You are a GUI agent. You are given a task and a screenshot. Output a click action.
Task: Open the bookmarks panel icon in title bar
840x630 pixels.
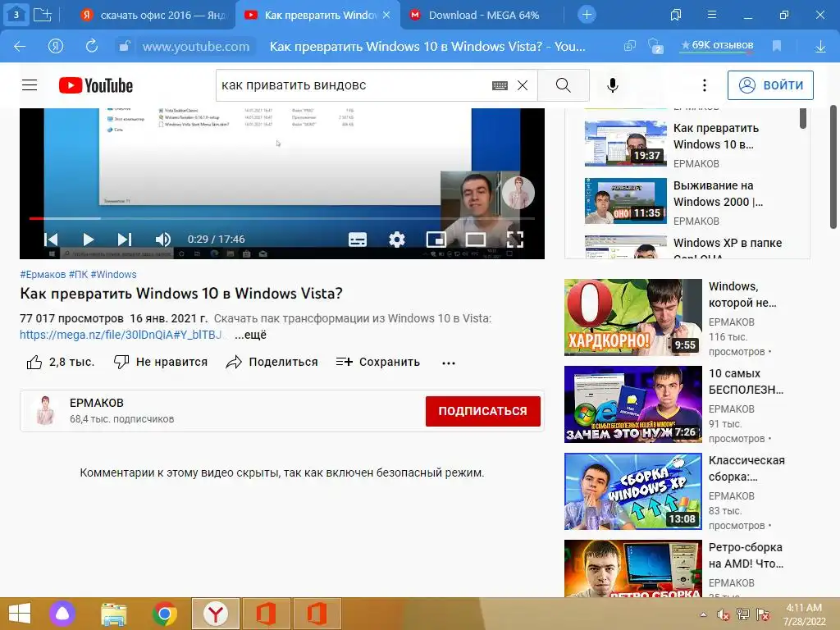point(676,15)
